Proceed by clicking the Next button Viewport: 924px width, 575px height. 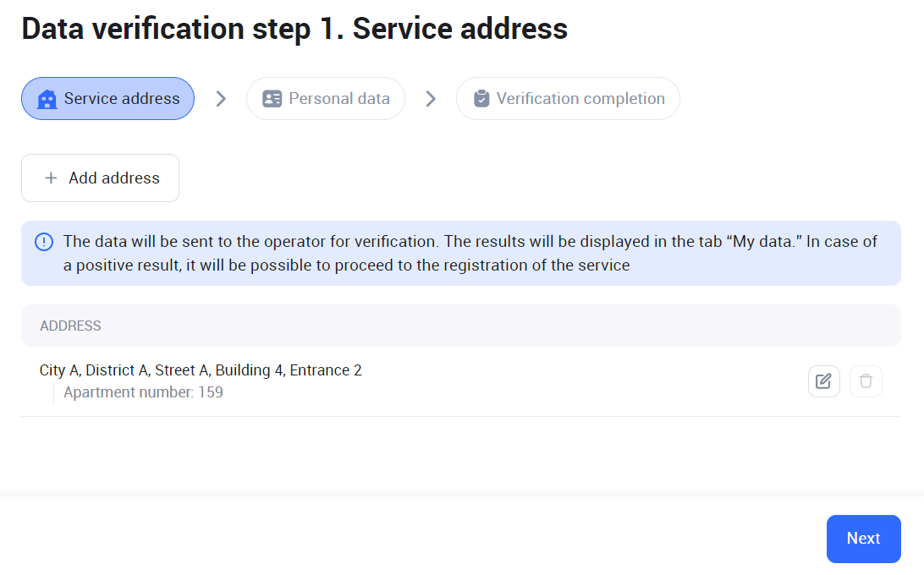[863, 539]
